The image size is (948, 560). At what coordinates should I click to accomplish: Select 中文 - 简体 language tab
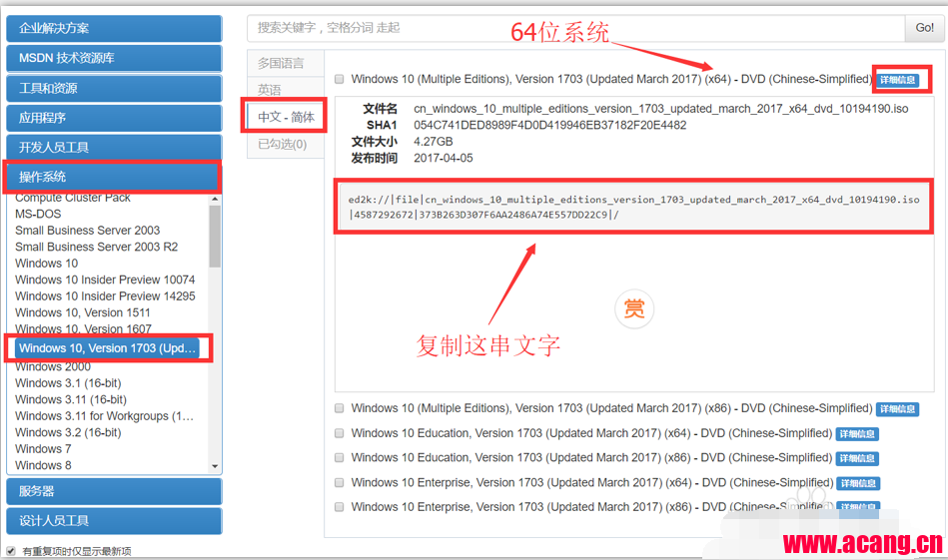[x=286, y=117]
